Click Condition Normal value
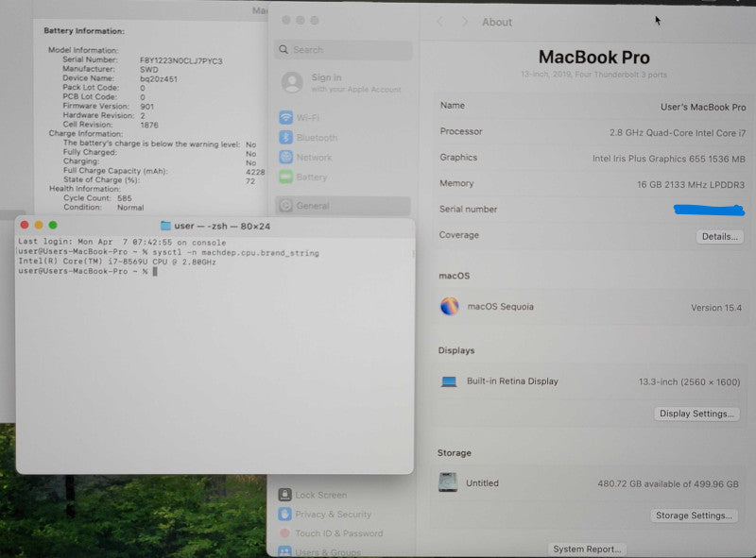Viewport: 756px width, 558px height. pos(130,208)
